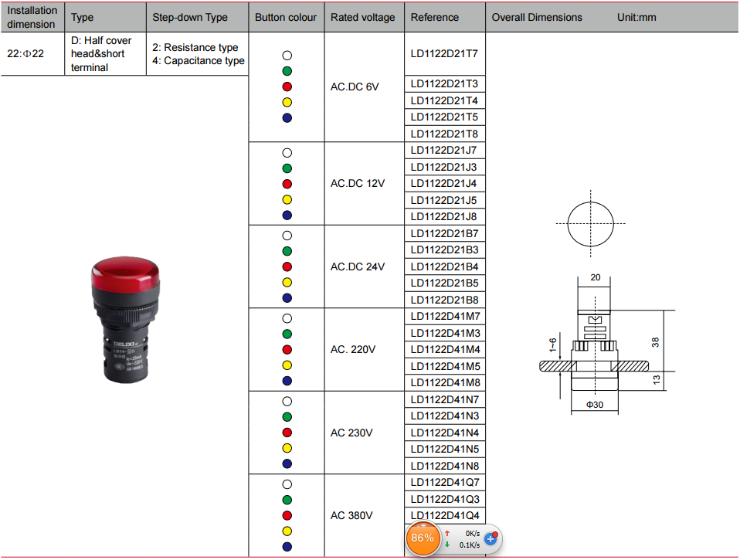
Task: Click reference LD1122D41N3
Action: [x=445, y=416]
